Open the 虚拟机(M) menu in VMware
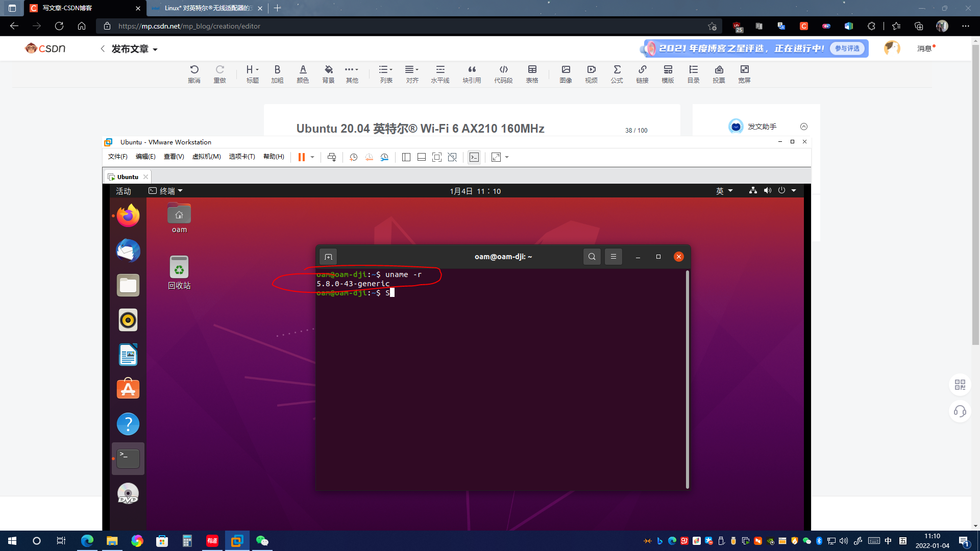 point(206,157)
